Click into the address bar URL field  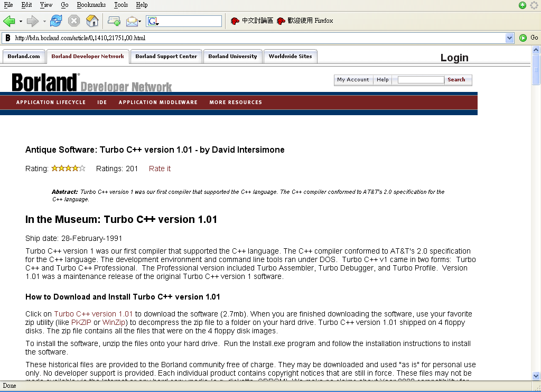(x=259, y=38)
